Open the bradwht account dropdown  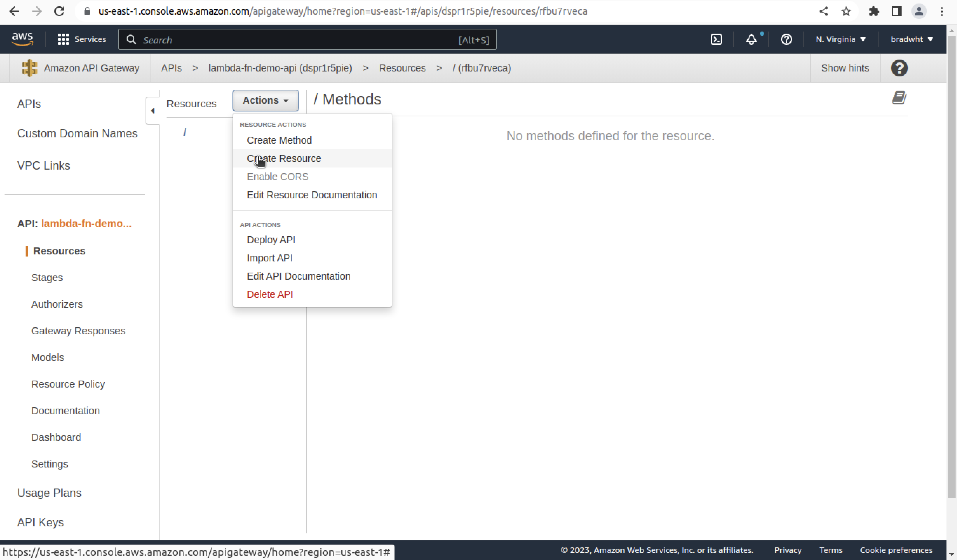point(911,40)
